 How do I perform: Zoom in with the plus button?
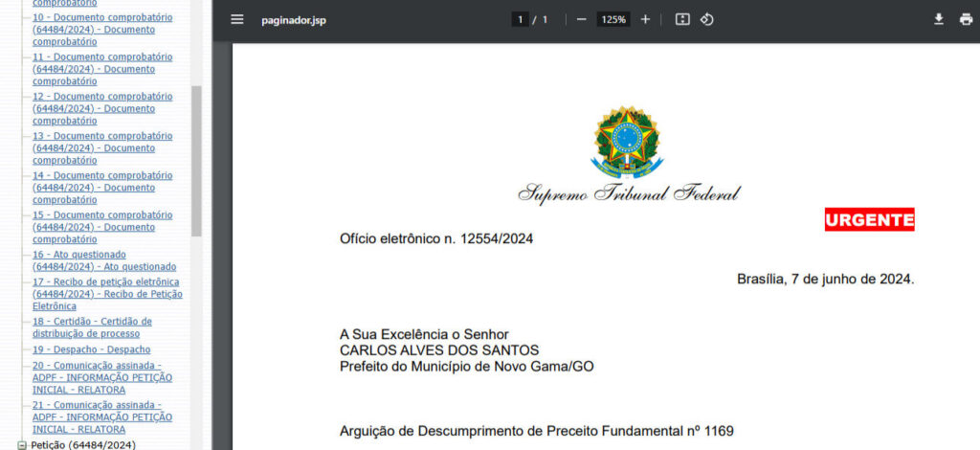click(x=645, y=20)
